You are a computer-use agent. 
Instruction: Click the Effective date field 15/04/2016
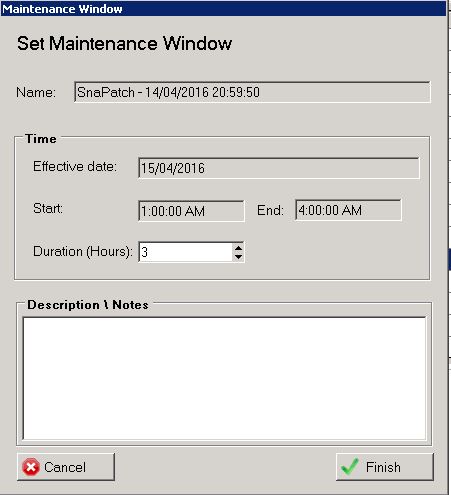tap(279, 168)
